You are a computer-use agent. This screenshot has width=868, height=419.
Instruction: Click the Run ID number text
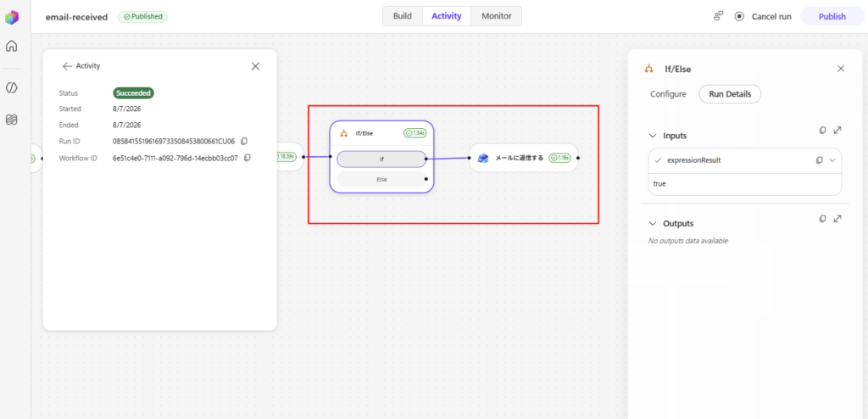click(x=174, y=142)
